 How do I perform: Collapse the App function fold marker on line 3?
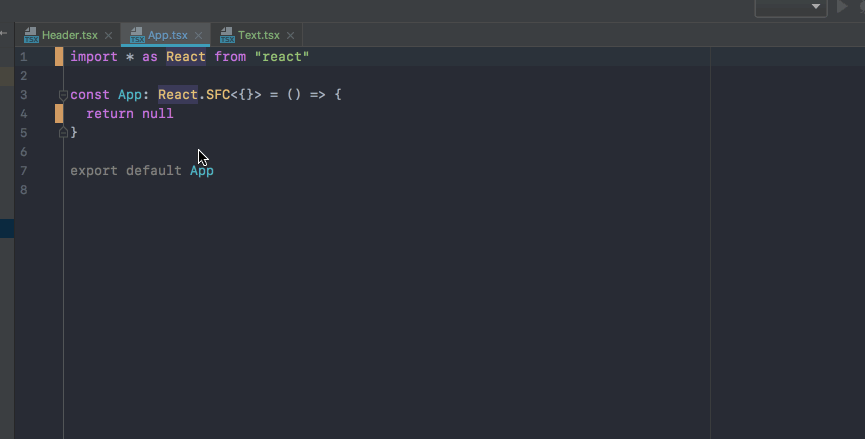tap(63, 95)
